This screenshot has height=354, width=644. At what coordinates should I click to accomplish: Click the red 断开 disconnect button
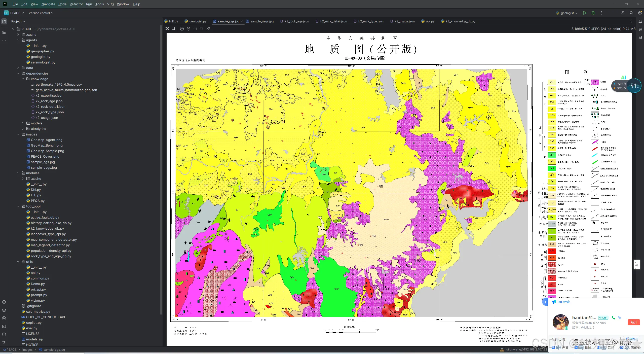pyautogui.click(x=634, y=322)
